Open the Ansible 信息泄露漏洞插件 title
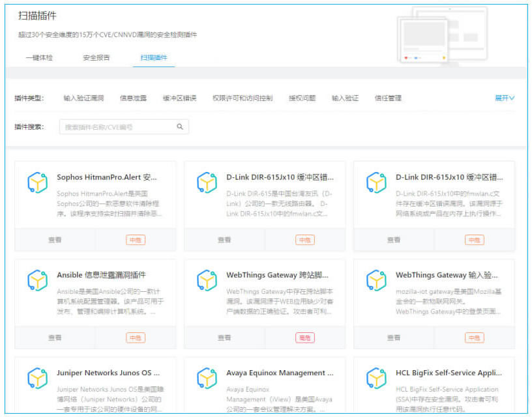 [x=101, y=274]
